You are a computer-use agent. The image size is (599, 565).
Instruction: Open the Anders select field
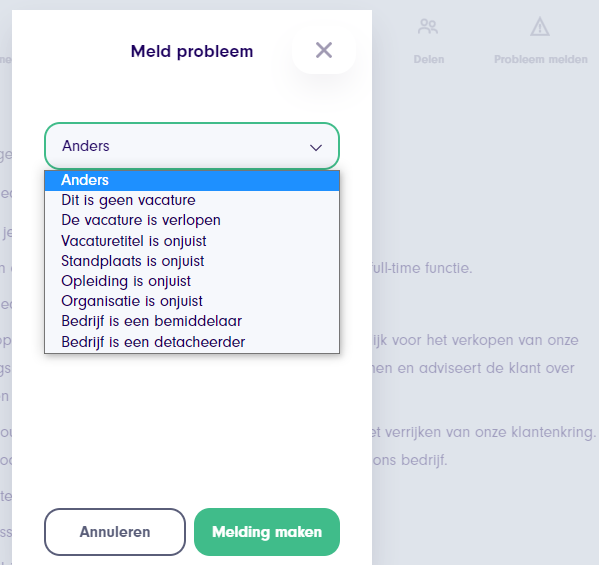click(x=192, y=146)
